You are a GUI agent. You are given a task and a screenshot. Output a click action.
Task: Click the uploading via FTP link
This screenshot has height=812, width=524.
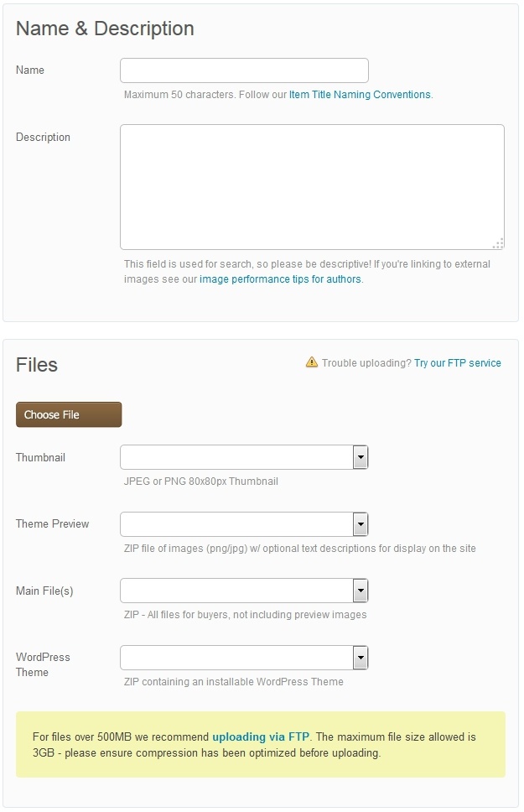[261, 737]
